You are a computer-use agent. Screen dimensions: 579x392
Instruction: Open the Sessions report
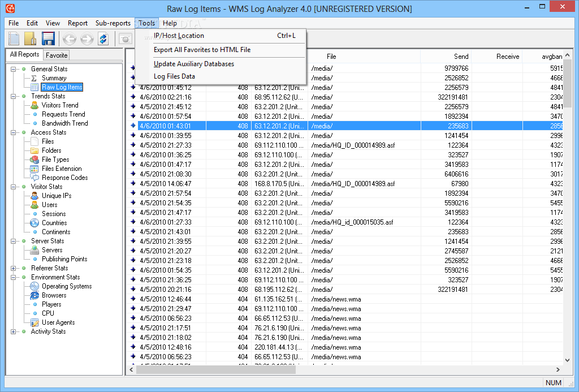click(x=54, y=214)
